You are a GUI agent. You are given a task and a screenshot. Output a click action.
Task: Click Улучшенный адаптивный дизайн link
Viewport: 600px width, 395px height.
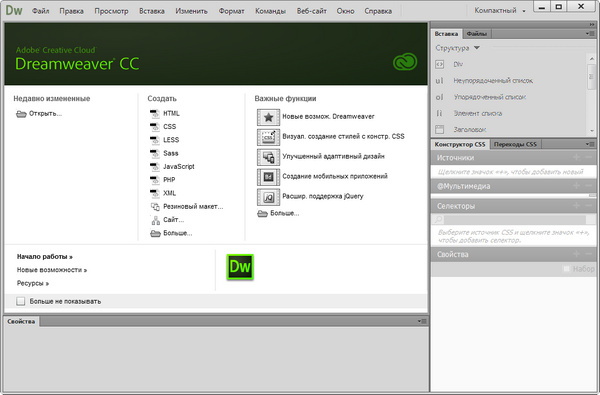click(334, 156)
